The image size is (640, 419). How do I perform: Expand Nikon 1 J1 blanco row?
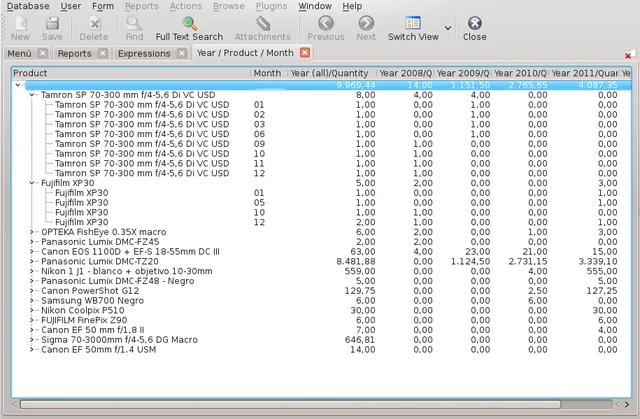click(x=32, y=271)
